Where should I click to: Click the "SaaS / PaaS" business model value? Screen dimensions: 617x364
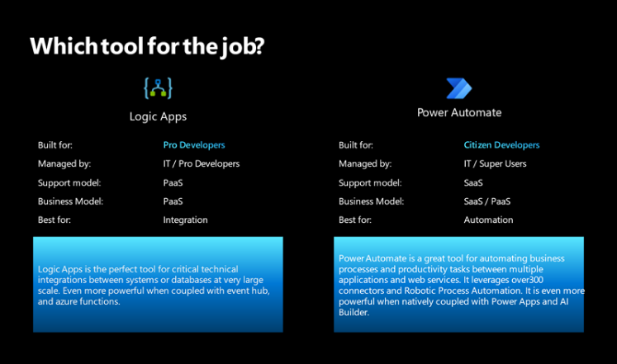(x=488, y=201)
